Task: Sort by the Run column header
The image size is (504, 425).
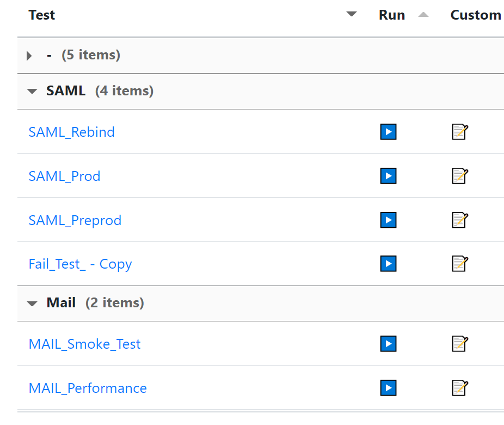Action: pos(392,15)
